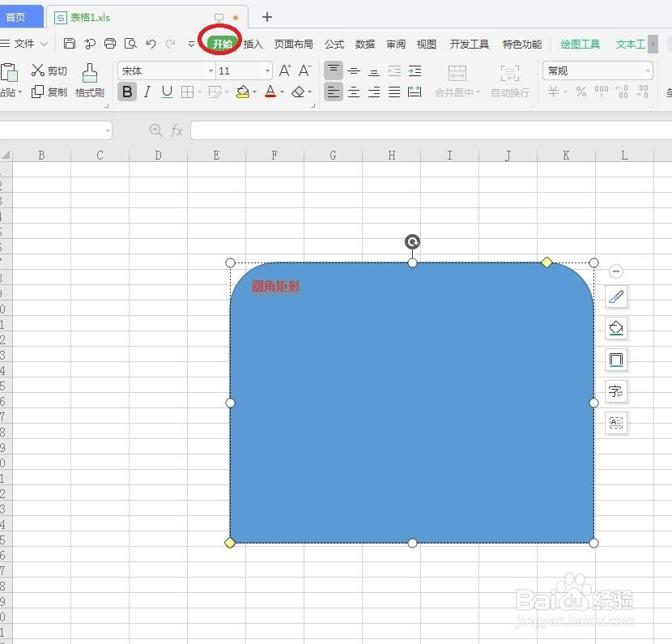This screenshot has width=672, height=644.
Task: Select the shape outline style icon
Action: click(615, 359)
